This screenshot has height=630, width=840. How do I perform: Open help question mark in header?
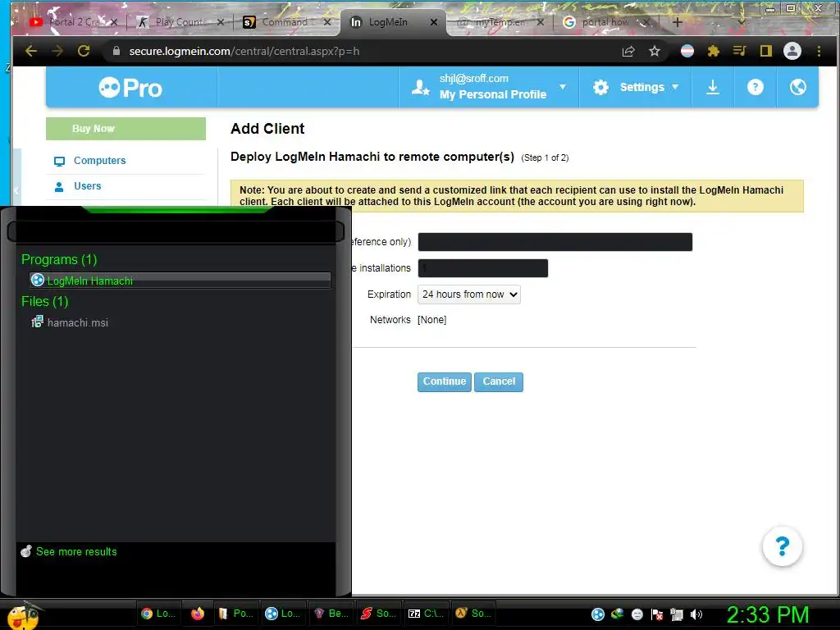coord(756,87)
